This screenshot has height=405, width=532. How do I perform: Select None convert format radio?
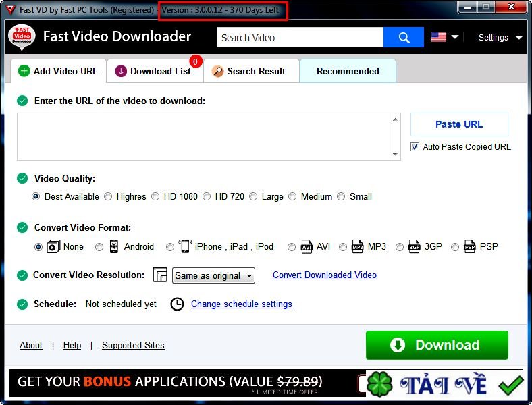pyautogui.click(x=38, y=247)
